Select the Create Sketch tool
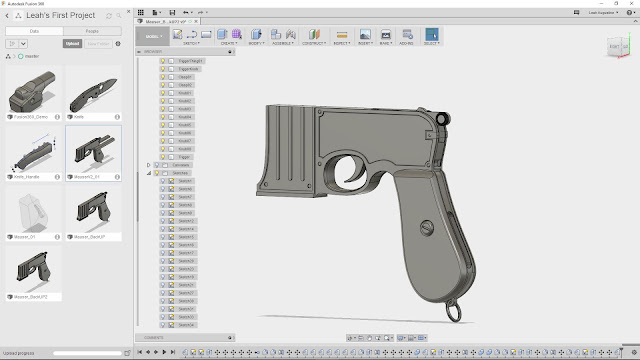Viewport: 640px width, 360px height. (x=178, y=34)
